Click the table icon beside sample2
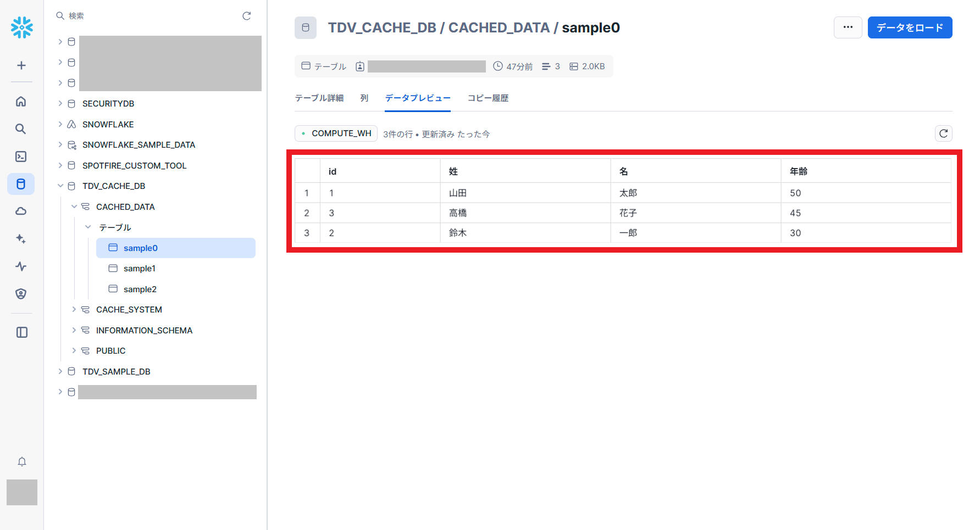This screenshot has width=980, height=530. 113,289
